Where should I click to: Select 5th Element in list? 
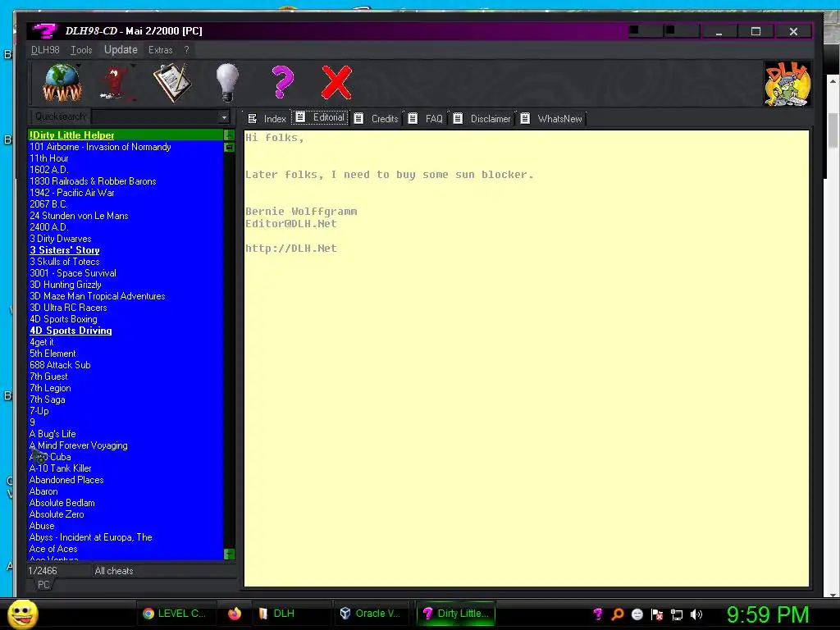pos(125,354)
